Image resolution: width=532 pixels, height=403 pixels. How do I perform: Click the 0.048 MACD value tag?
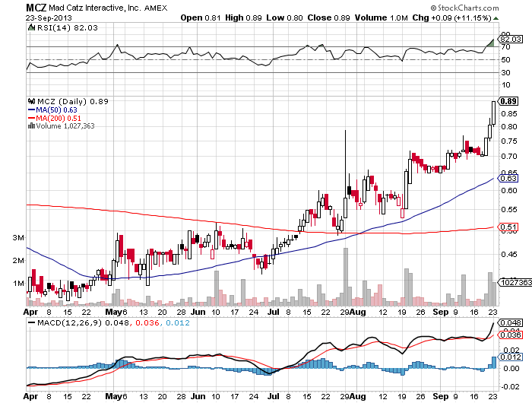coord(510,322)
